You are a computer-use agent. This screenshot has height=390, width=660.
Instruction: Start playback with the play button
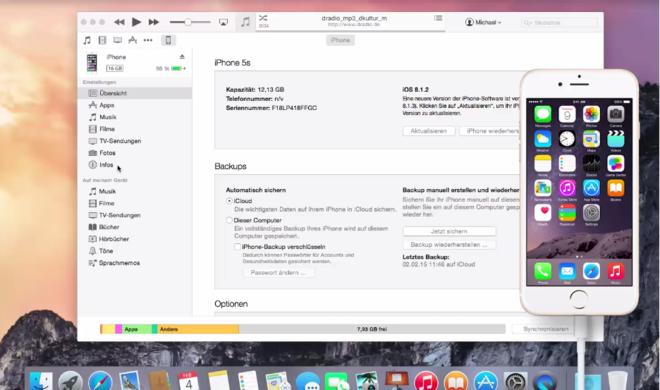(136, 22)
